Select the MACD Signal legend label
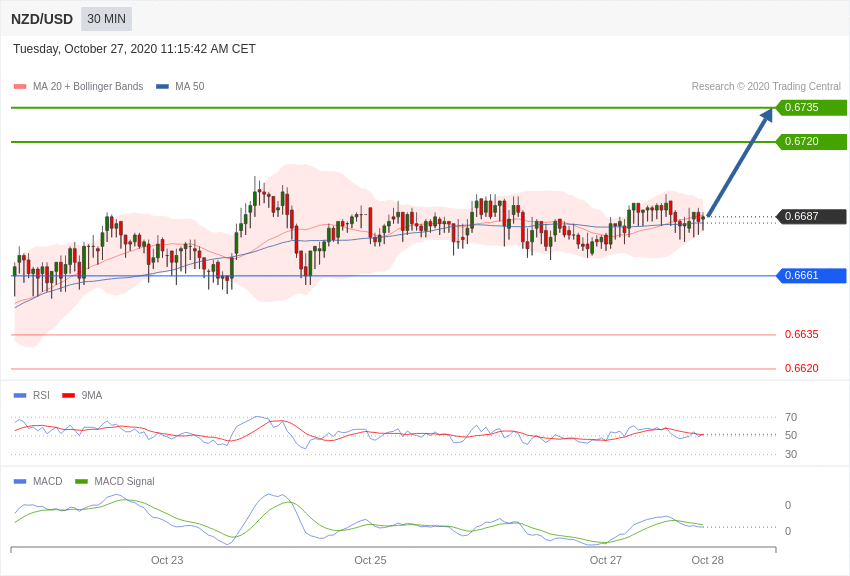Screen dimensions: 850x576 (x=124, y=481)
